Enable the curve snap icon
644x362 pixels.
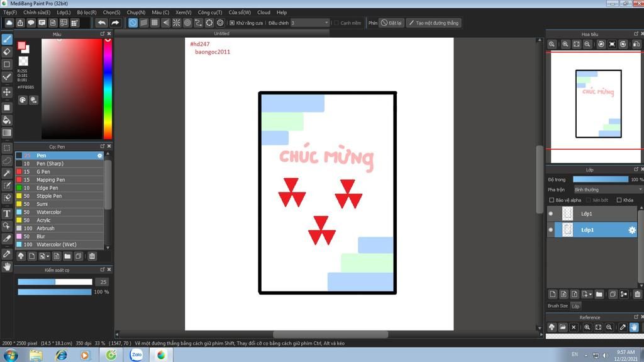tap(198, 23)
